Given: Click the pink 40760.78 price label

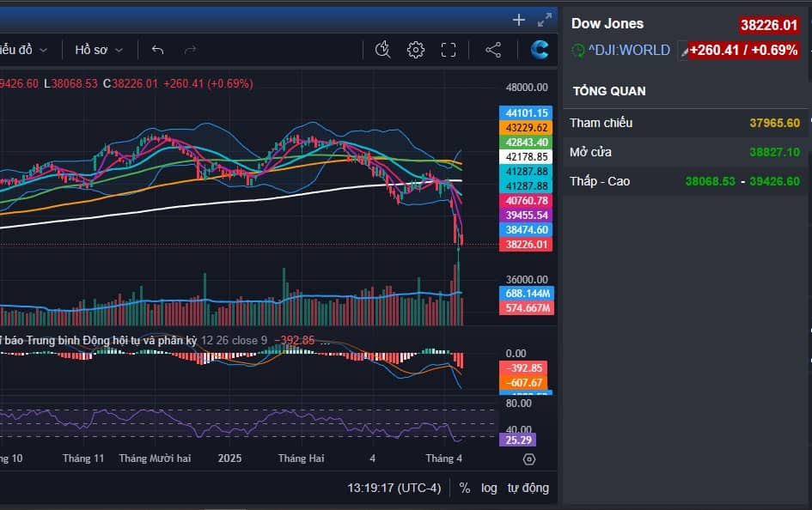Looking at the screenshot, I should click(x=526, y=200).
